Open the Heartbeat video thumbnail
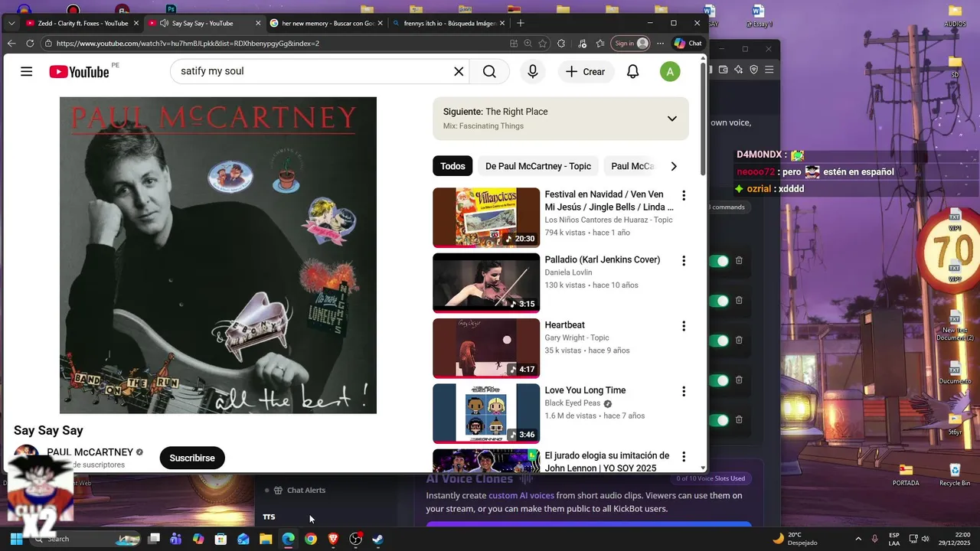This screenshot has width=980, height=551. coord(486,348)
